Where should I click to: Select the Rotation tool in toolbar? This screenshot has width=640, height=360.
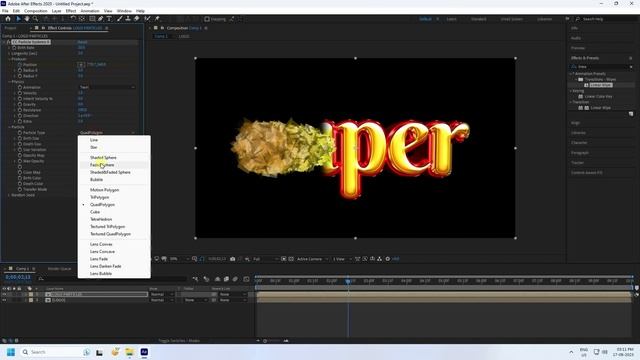[73, 19]
